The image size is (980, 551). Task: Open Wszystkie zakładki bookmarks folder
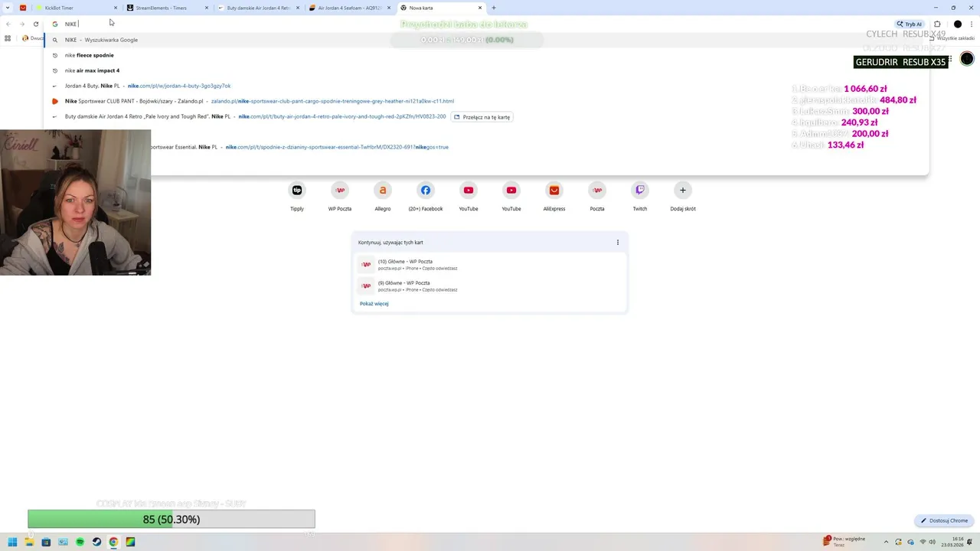coord(952,38)
